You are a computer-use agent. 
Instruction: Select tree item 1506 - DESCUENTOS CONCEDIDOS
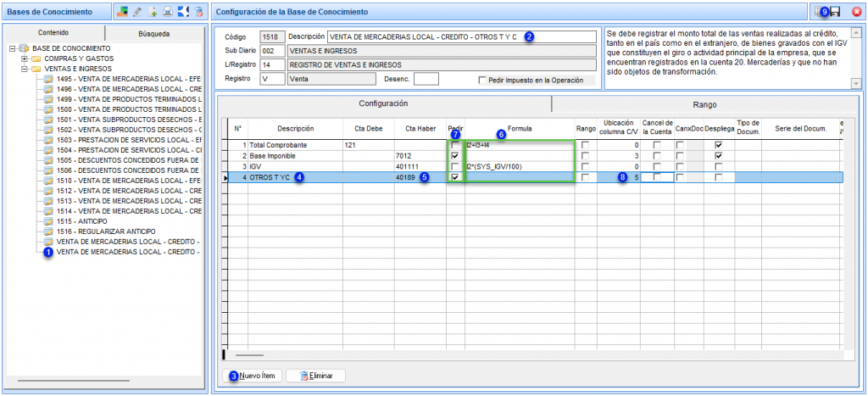click(x=129, y=170)
